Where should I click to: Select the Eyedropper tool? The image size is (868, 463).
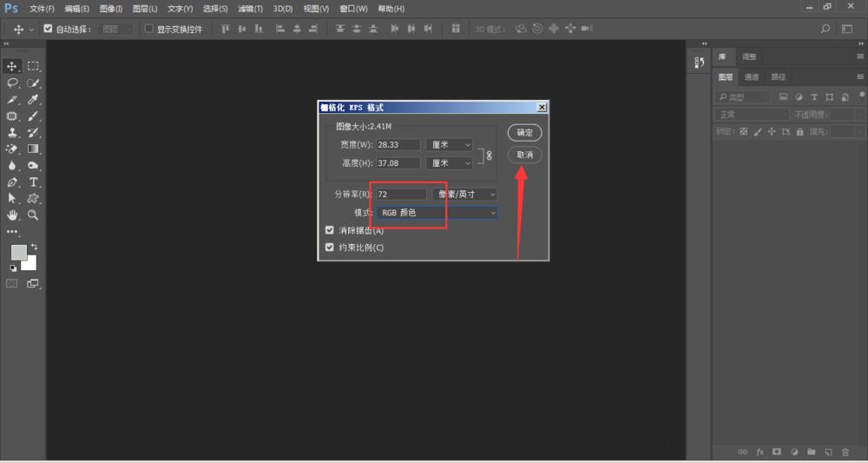coord(33,100)
